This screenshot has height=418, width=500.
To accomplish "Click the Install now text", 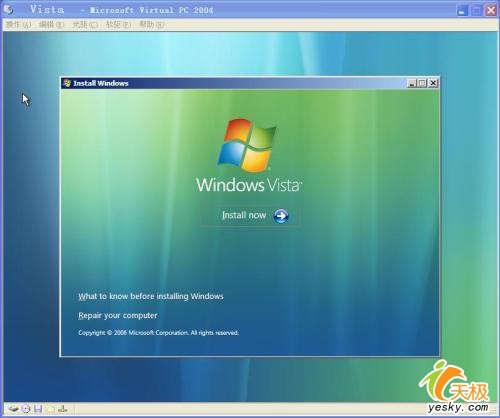I will 244,215.
